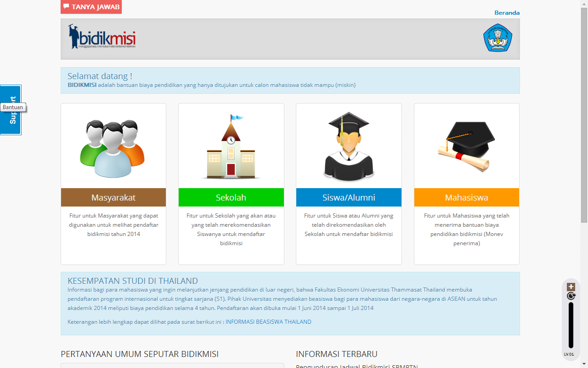This screenshot has width=588, height=368.
Task: Go to Beranda link
Action: [507, 13]
